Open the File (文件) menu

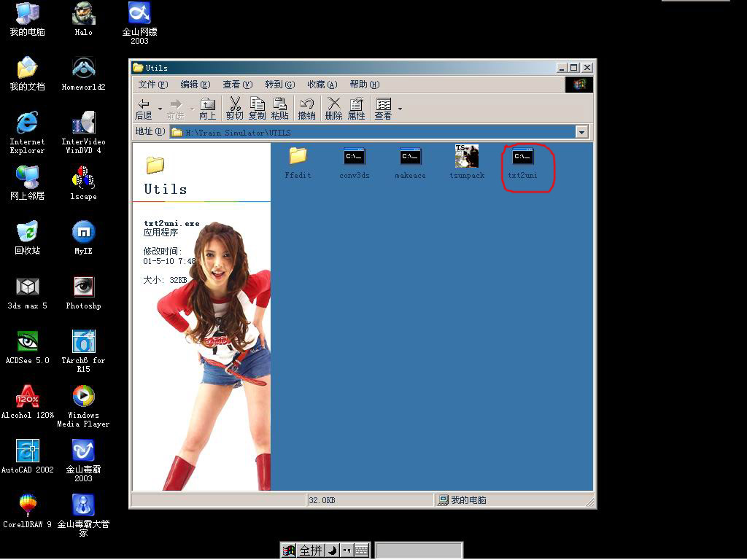[152, 85]
